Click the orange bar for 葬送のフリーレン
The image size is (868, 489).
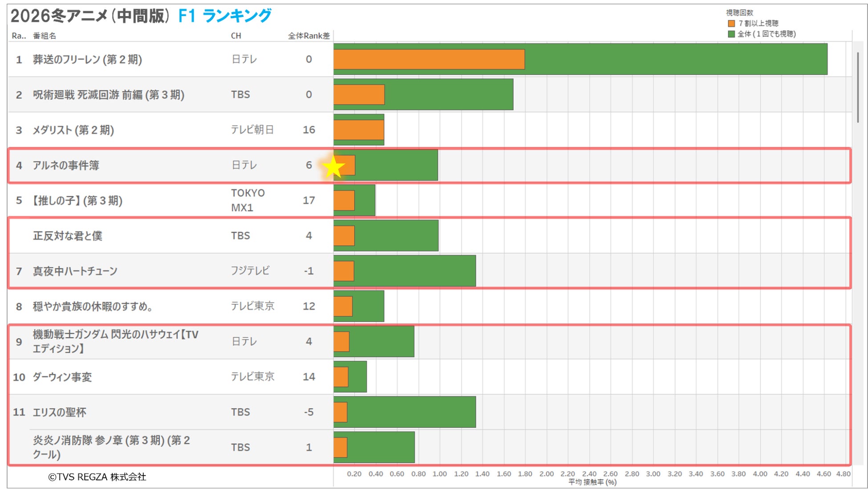[x=429, y=59]
